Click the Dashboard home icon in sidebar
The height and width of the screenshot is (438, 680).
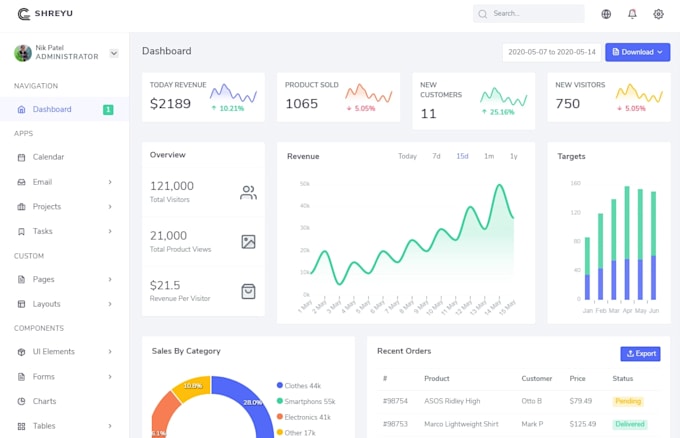21,109
